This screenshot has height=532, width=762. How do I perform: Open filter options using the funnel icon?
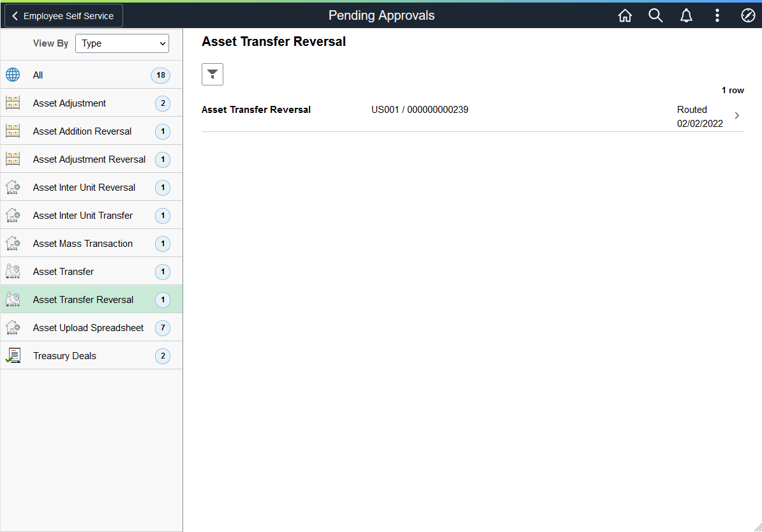tap(212, 74)
